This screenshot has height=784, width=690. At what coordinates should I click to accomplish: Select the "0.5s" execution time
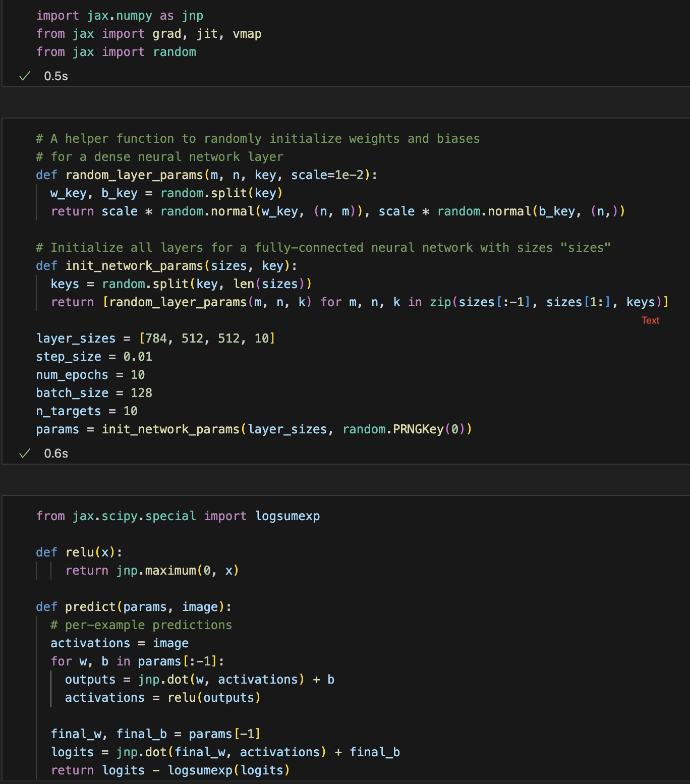point(56,76)
